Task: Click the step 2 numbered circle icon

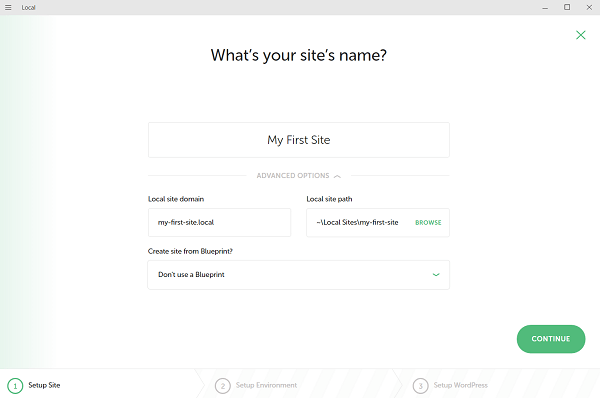Action: (x=223, y=386)
